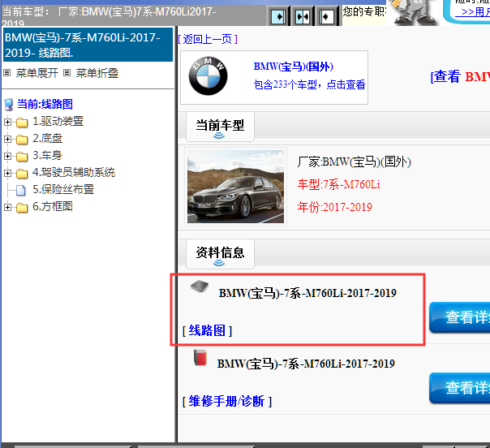The image size is (490, 448).
Task: Click the 查看 BMW link at right
Action: [460, 76]
